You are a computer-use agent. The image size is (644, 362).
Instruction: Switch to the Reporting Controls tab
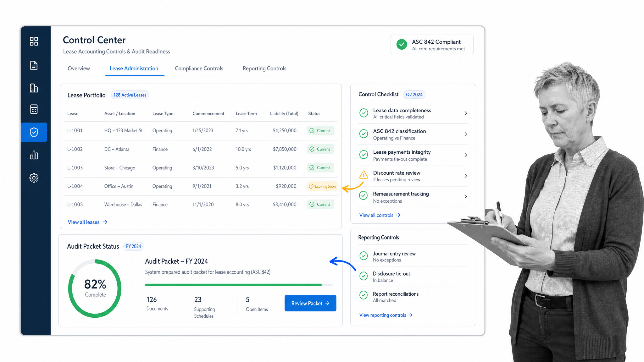pos(264,69)
